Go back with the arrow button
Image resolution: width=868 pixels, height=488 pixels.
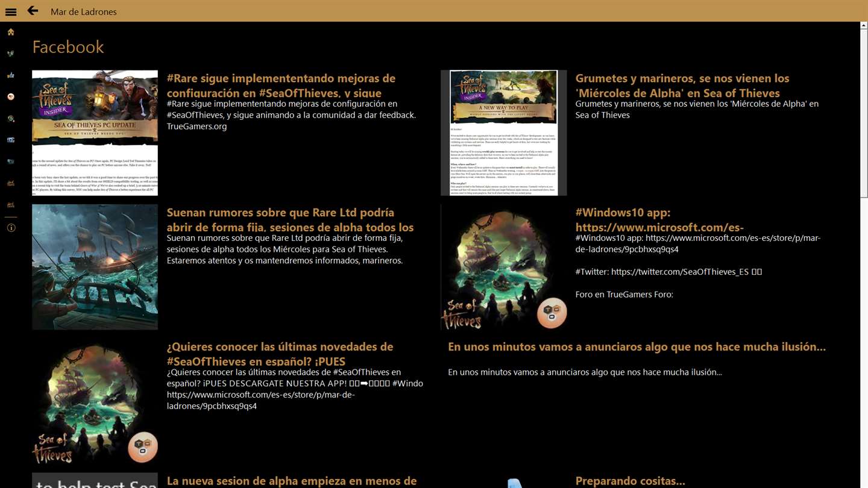click(x=33, y=11)
